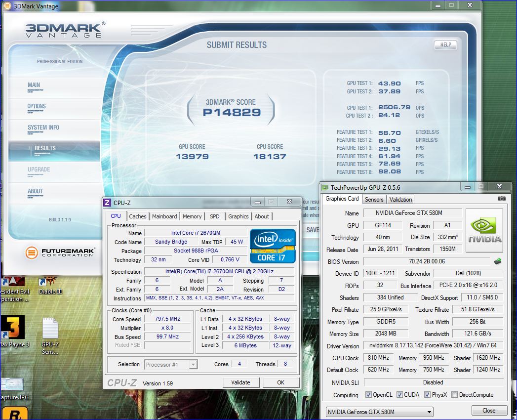Viewport: 517px width, 420px height.
Task: Click the processor Name field in CPU-Z
Action: tap(196, 233)
